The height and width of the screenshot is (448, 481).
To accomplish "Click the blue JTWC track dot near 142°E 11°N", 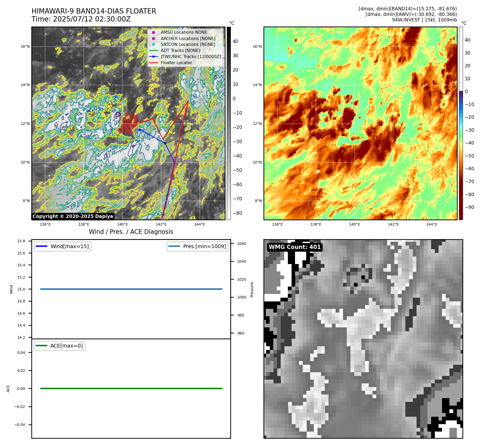I will click(x=165, y=143).
